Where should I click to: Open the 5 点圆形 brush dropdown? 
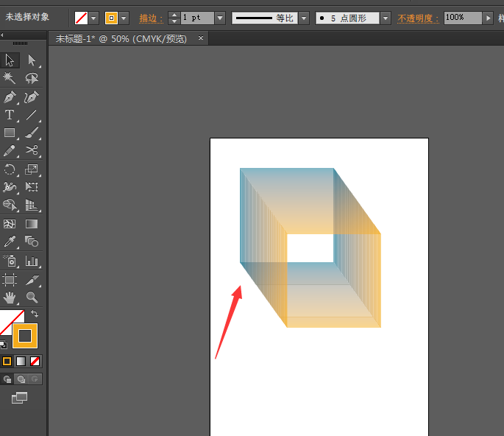(x=386, y=18)
